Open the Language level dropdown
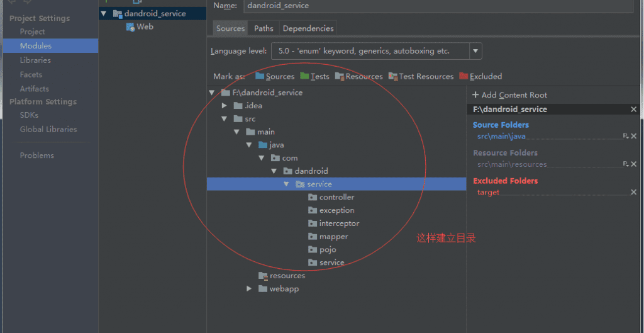Viewport: 644px width, 333px height. point(475,51)
